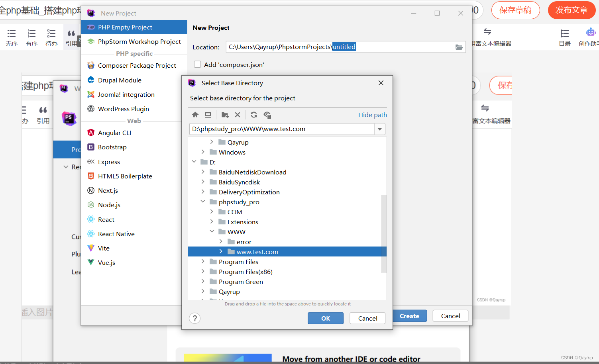
Task: Expand the www.test.com folder
Action: (221, 251)
